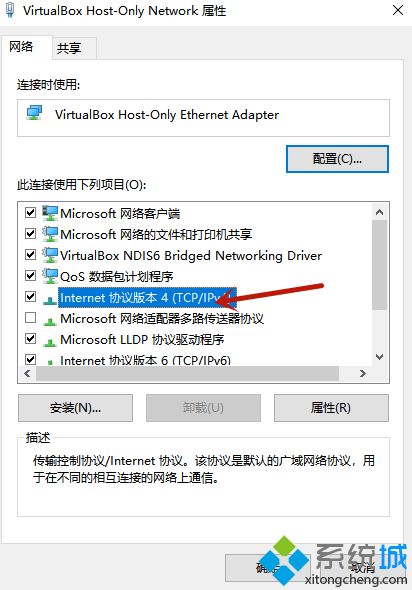Select the 文件和打印机共享 item icon
The image size is (412, 590).
tap(50, 234)
